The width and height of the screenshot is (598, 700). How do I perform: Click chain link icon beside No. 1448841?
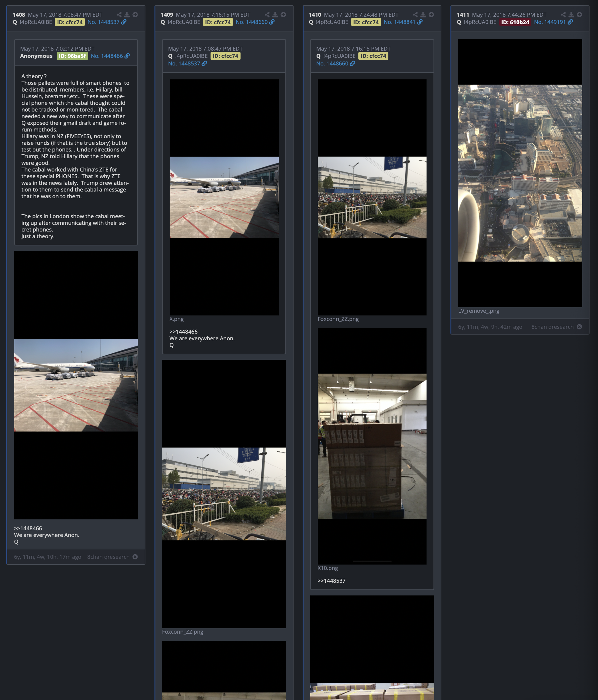(x=420, y=22)
